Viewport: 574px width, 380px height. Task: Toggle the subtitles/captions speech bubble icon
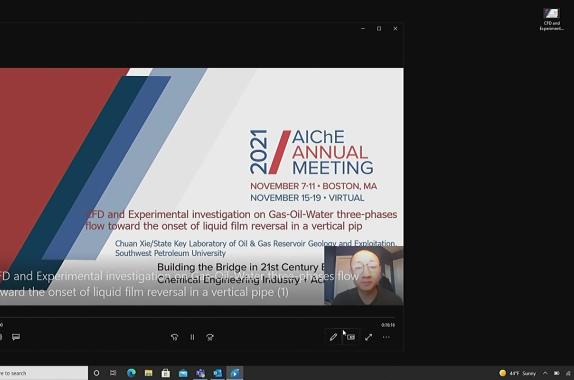coord(16,337)
